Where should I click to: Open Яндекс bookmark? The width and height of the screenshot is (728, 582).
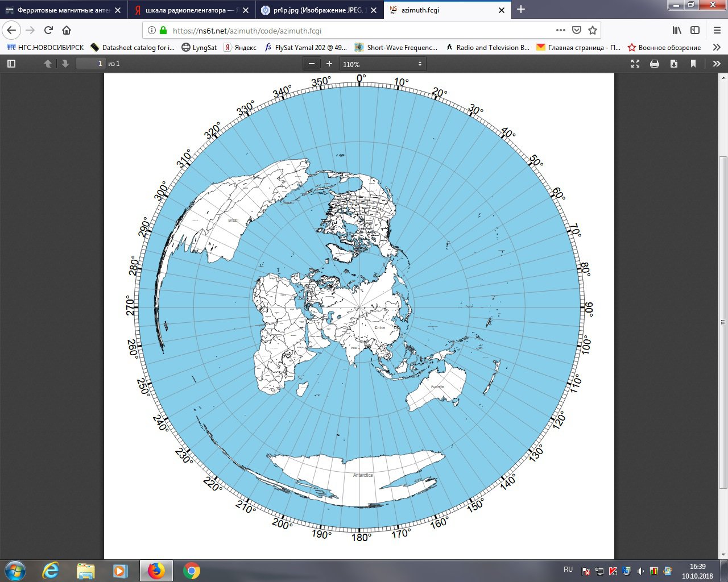point(240,48)
